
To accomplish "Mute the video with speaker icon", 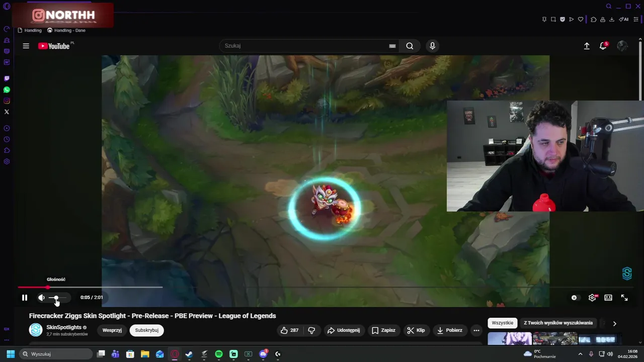I will [x=41, y=298].
